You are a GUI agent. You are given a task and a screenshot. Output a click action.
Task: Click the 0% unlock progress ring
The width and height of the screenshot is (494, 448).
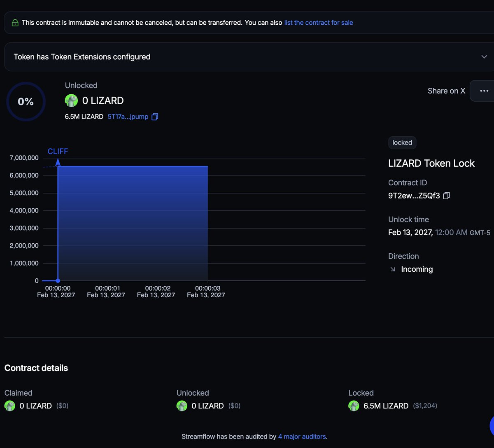coord(26,101)
